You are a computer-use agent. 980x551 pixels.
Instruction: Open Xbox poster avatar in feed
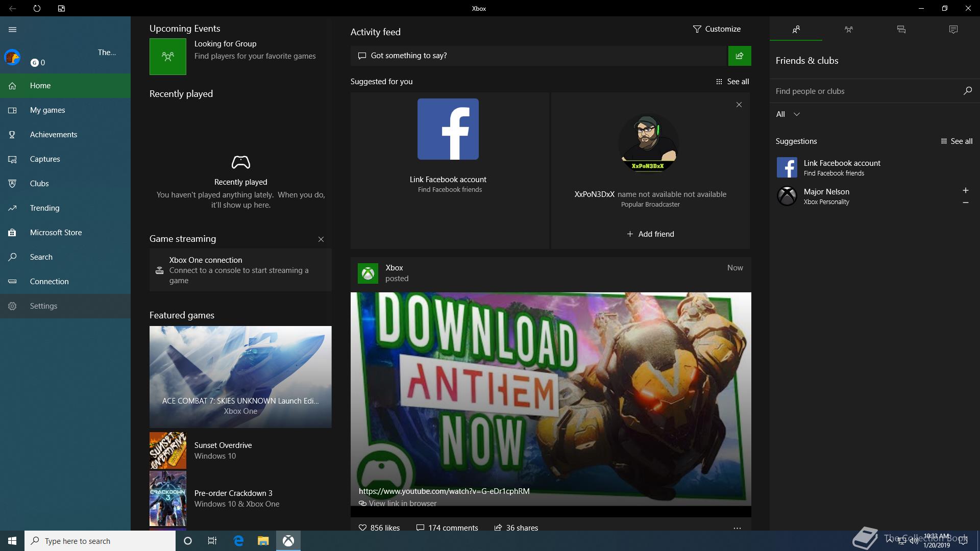click(x=368, y=273)
